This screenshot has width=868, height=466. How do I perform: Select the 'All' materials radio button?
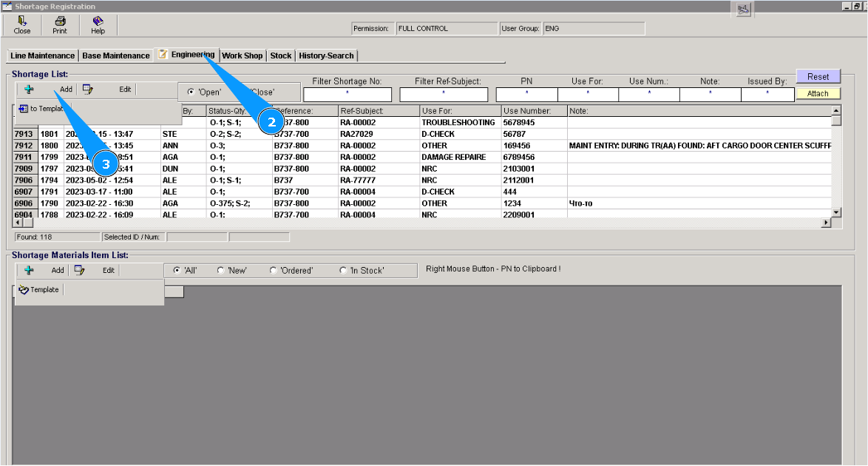177,271
